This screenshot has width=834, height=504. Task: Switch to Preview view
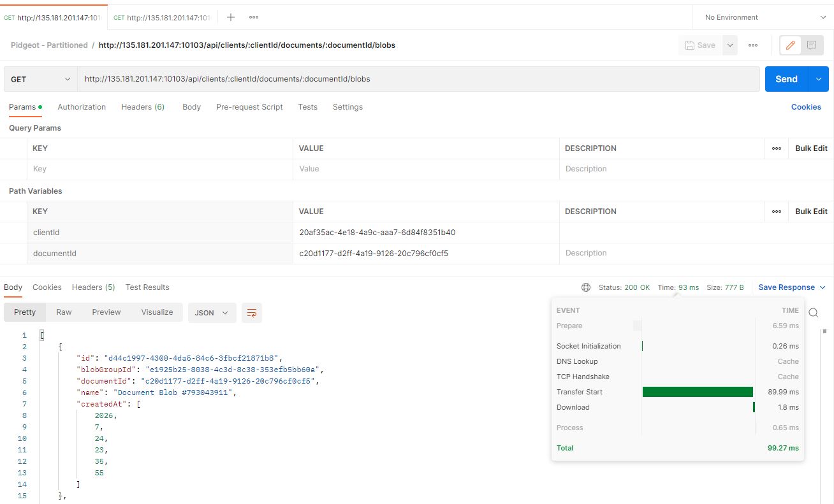106,312
